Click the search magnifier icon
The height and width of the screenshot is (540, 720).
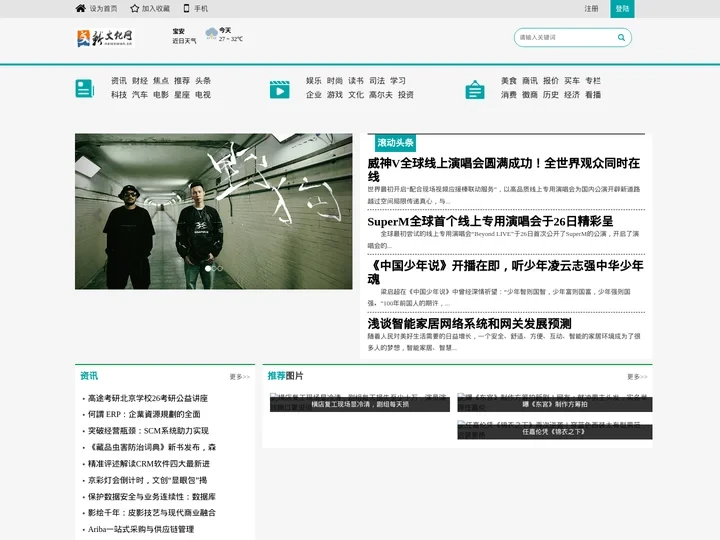coord(621,38)
